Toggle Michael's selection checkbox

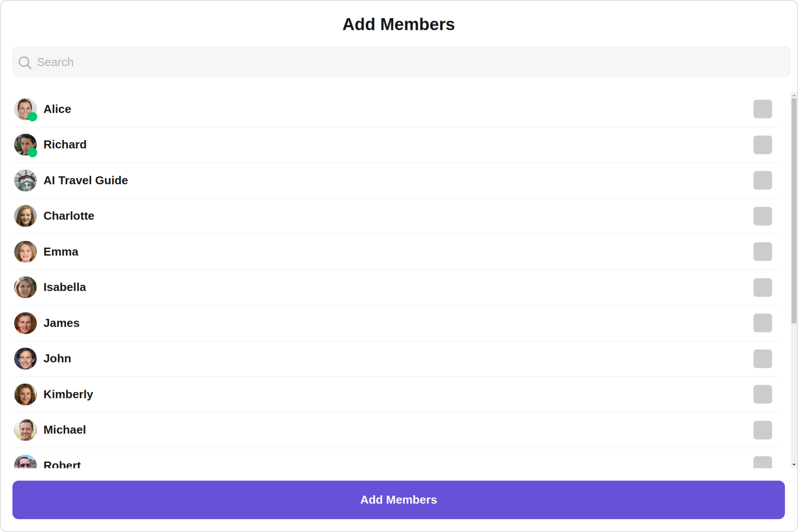click(x=762, y=430)
